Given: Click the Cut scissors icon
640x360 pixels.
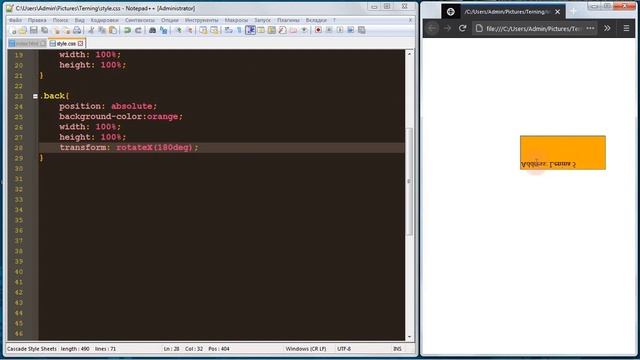Looking at the screenshot, I should click(91, 30).
